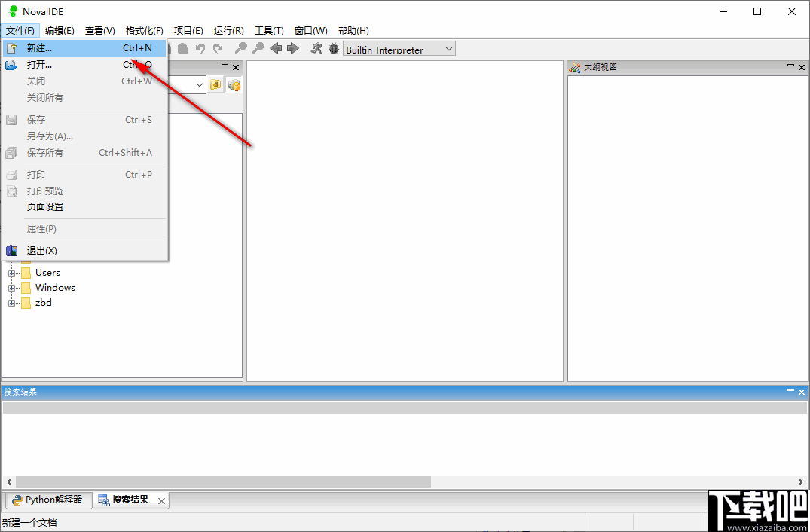The height and width of the screenshot is (532, 810).
Task: Click the yellow folder icon in project panel
Action: click(x=216, y=84)
